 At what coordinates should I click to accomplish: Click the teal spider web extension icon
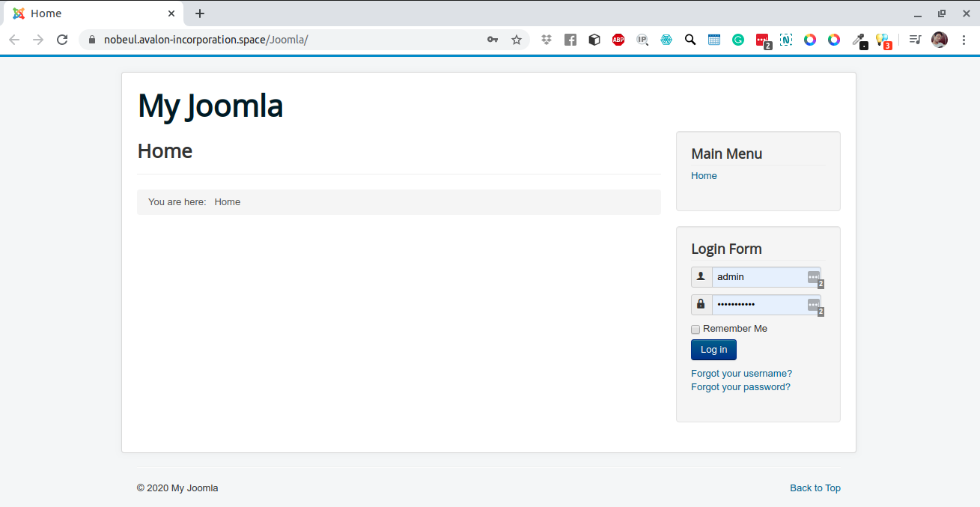(x=666, y=40)
